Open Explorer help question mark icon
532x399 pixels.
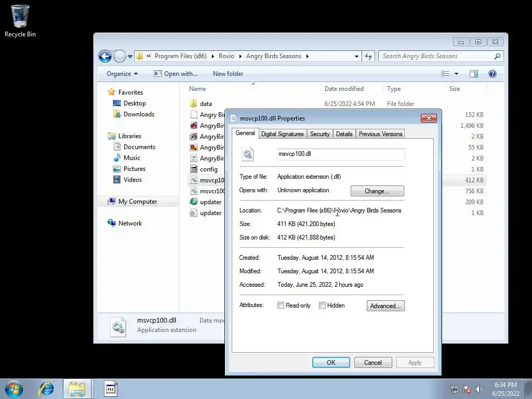tap(493, 74)
